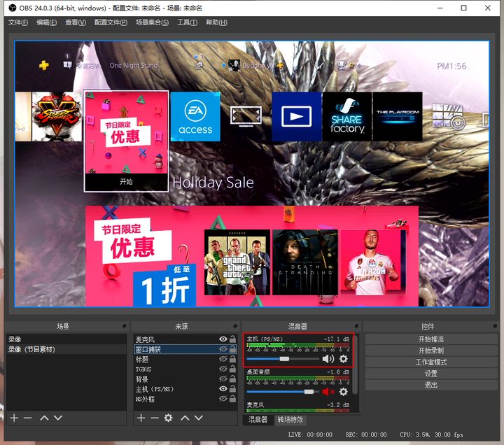Toggle lock for the 麦克风 source

coord(232,339)
